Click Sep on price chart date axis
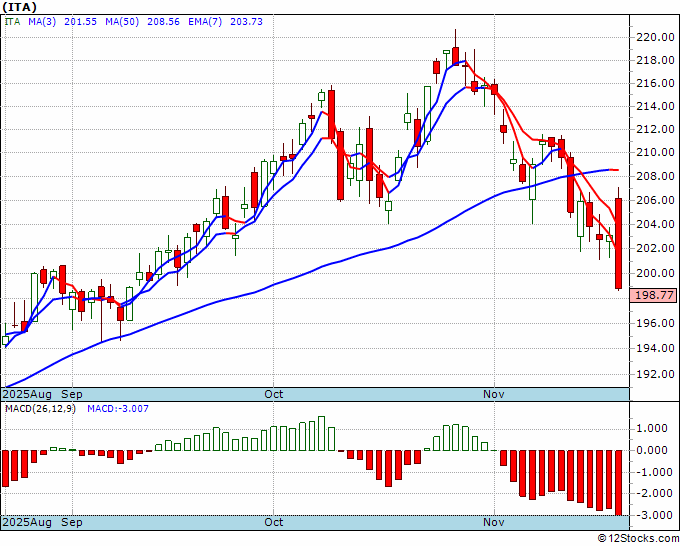680x546 pixels. click(72, 395)
